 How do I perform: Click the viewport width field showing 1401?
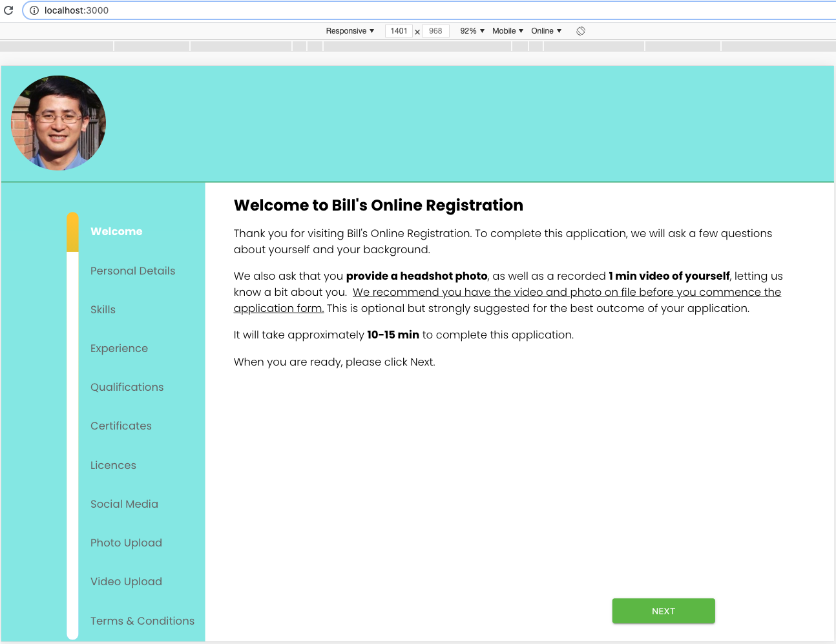point(399,31)
